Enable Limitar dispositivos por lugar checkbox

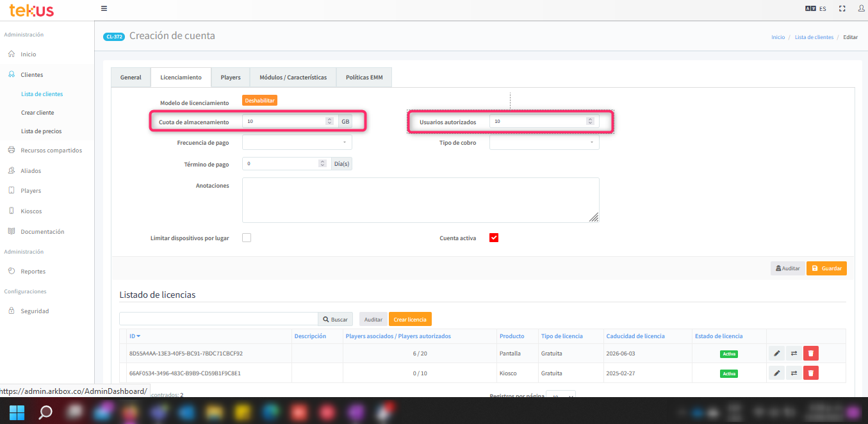point(247,238)
